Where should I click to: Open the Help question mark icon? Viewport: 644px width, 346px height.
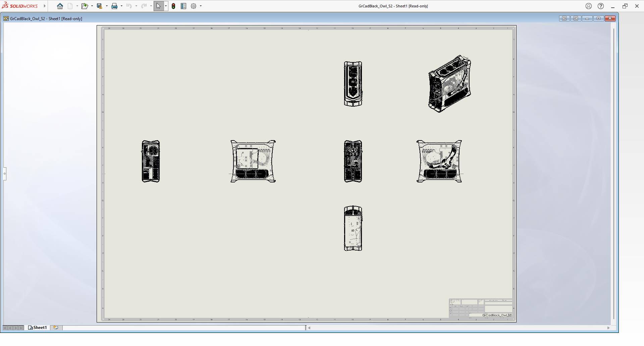(x=601, y=6)
